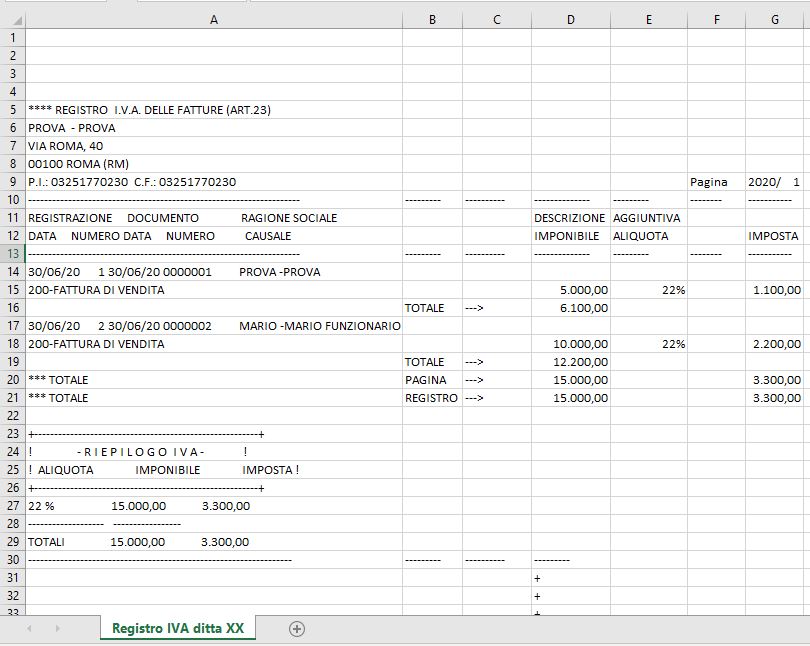
Task: Select the cell showing 2020/ 1
Action: 775,182
